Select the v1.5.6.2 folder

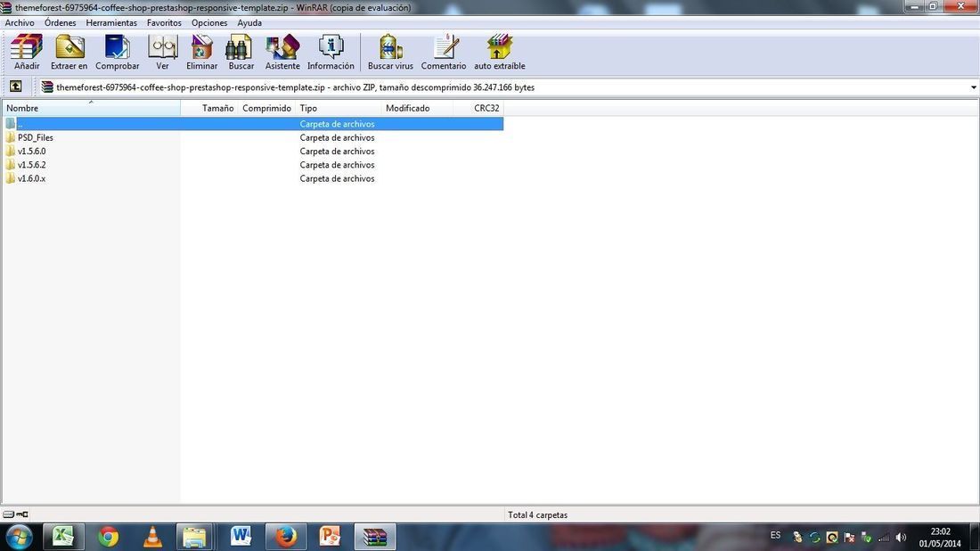click(31, 165)
